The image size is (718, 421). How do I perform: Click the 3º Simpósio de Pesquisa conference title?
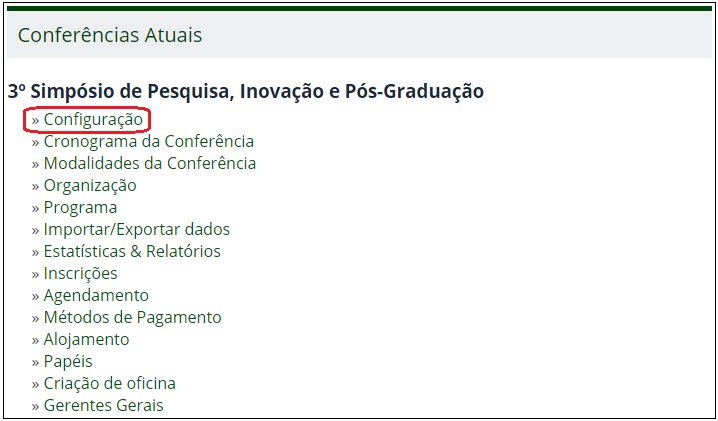tap(245, 91)
